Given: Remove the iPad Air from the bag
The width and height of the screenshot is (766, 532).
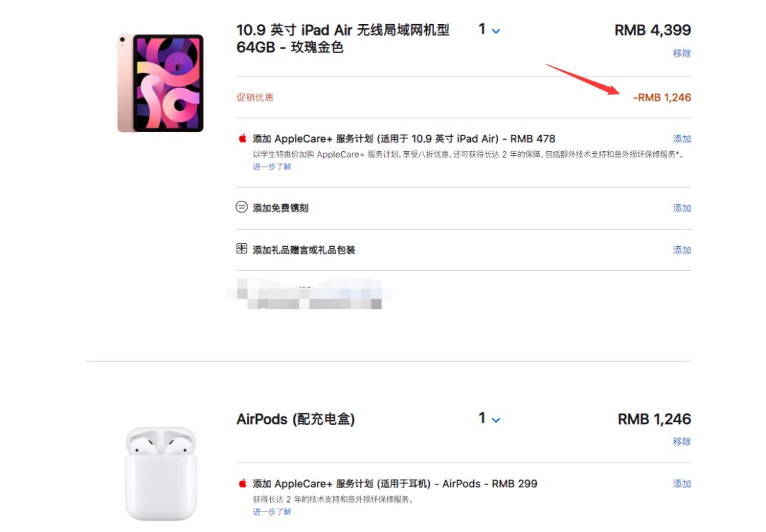Looking at the screenshot, I should click(x=682, y=53).
